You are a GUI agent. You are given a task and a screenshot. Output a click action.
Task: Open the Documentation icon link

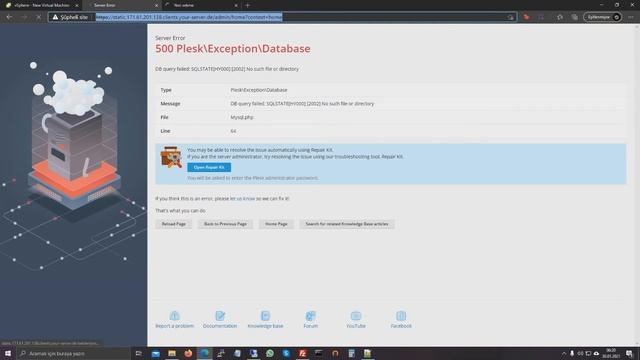[220, 316]
